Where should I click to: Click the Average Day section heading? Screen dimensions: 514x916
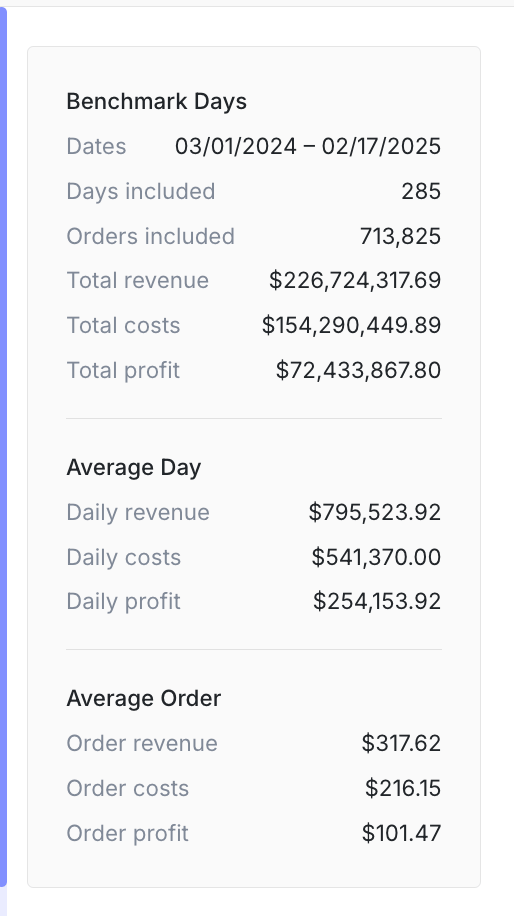[134, 468]
